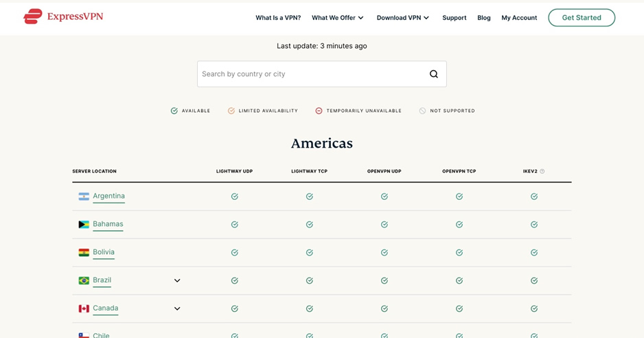The height and width of the screenshot is (338, 644).
Task: Click Bahamas OpenVPN UDP check icon
Action: pos(384,225)
